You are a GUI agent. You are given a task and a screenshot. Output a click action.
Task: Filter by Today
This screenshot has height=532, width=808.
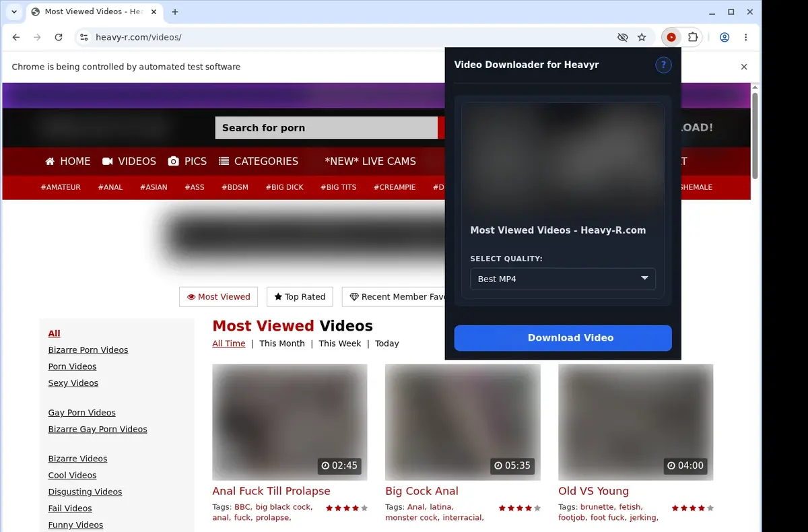[387, 343]
